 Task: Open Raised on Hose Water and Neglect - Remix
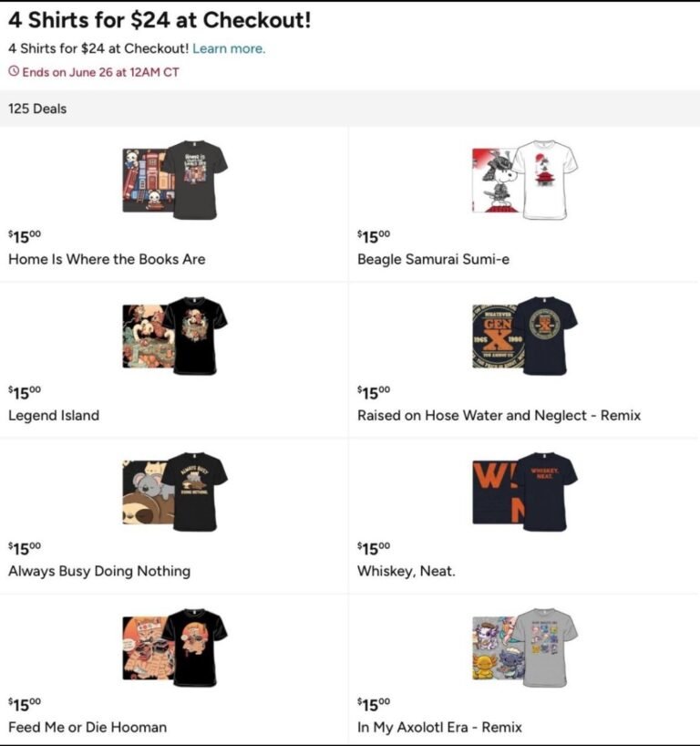point(499,415)
